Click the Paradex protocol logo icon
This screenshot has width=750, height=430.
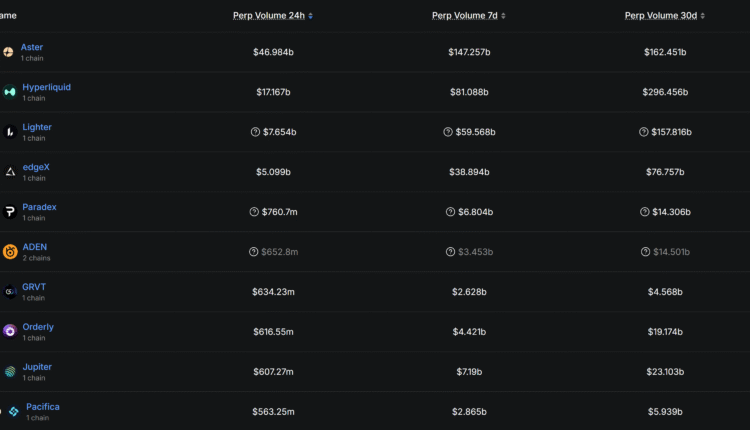[10, 211]
